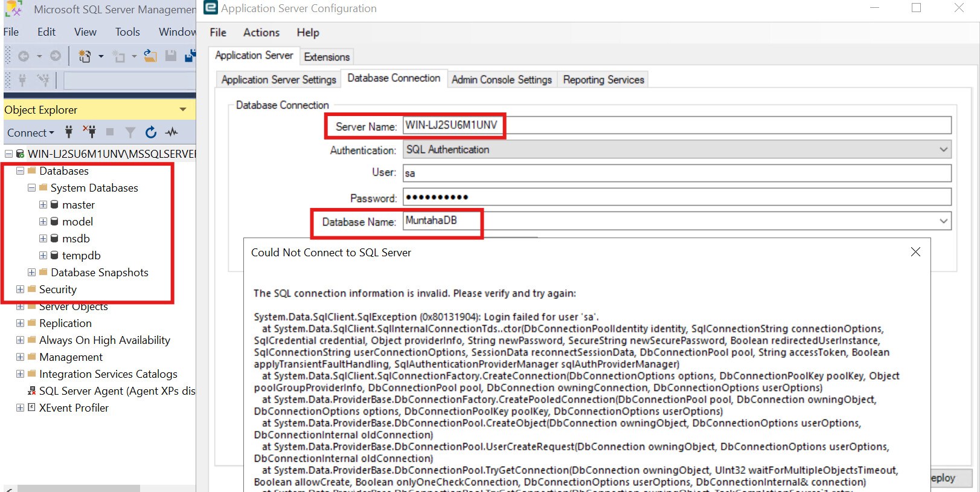Open the New Project dropdown arrow
This screenshot has width=980, height=492.
click(x=101, y=56)
